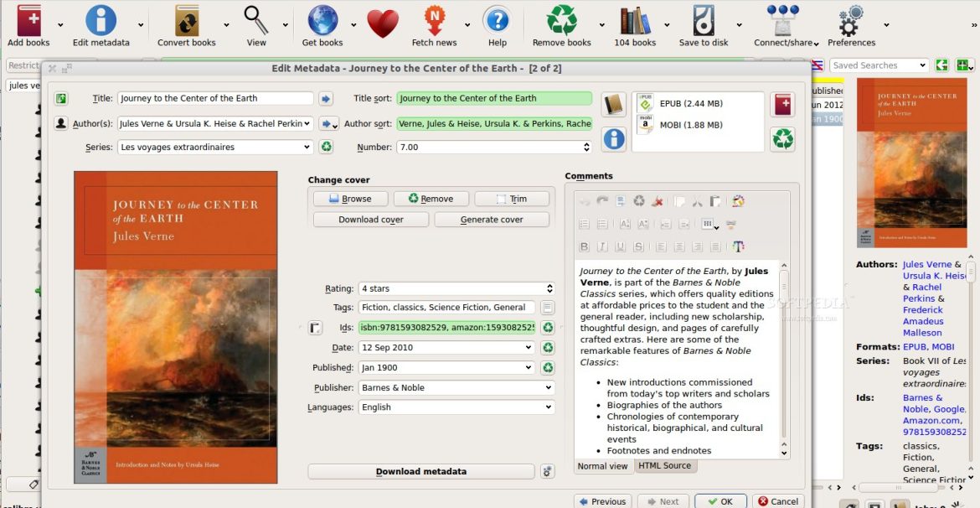Click the Trim cover button
The image size is (980, 508).
tap(512, 199)
